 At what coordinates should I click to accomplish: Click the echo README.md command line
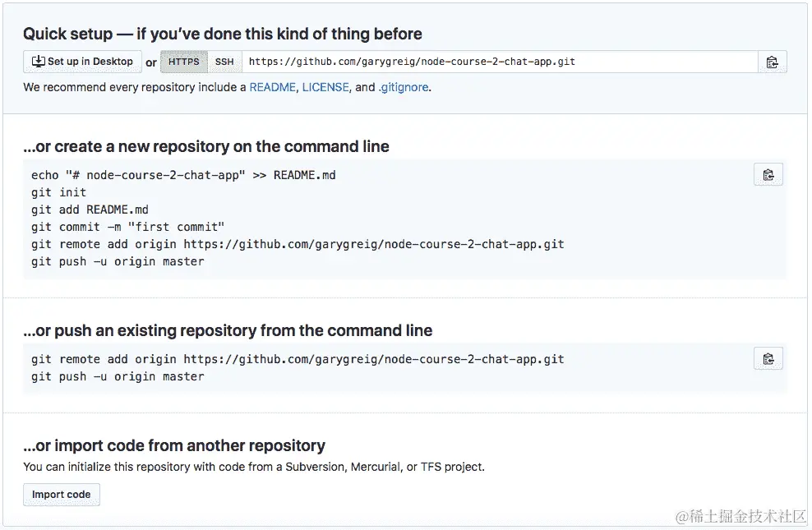pyautogui.click(x=183, y=175)
